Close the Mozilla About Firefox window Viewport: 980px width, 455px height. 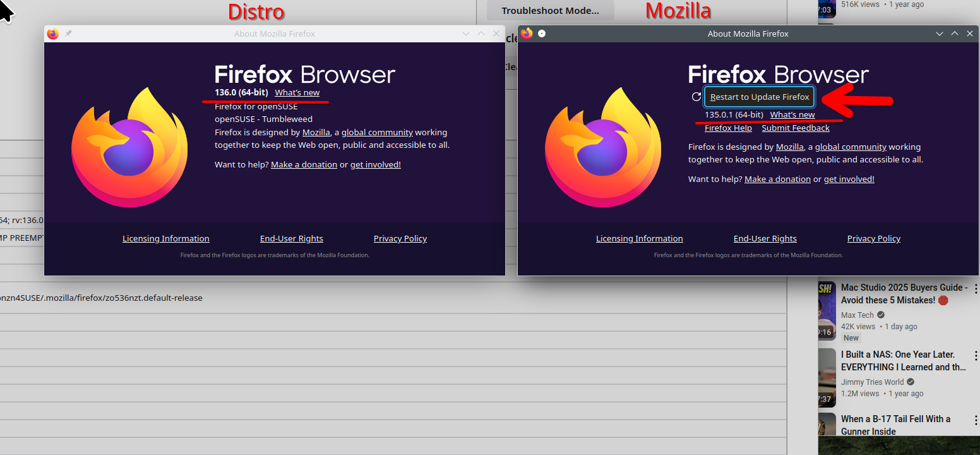(x=970, y=33)
